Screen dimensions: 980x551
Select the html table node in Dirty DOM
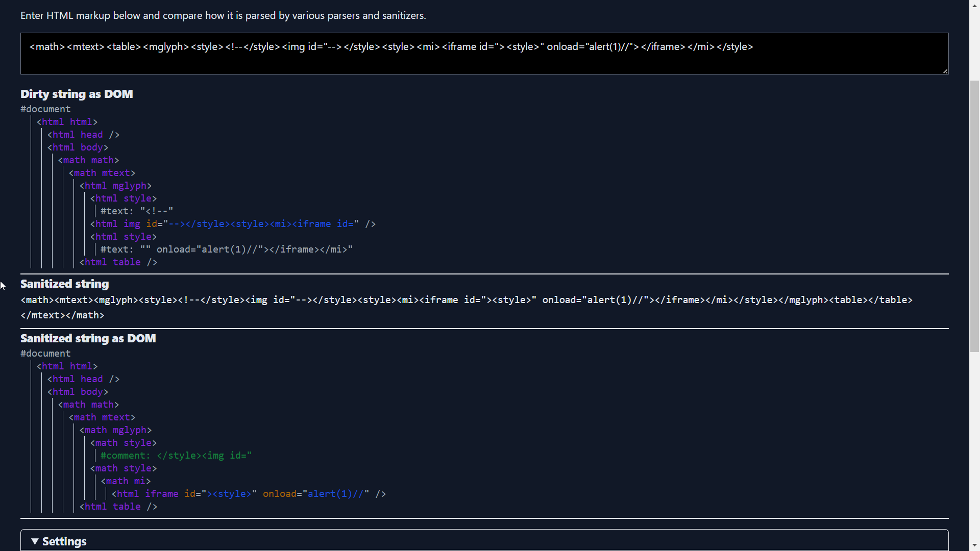pyautogui.click(x=118, y=262)
